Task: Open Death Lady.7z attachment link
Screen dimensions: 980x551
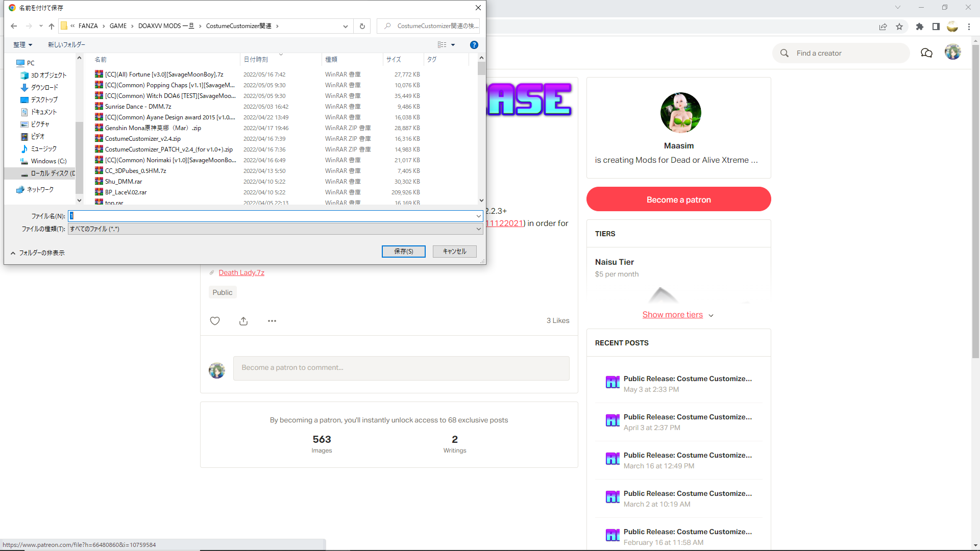Action: pyautogui.click(x=241, y=272)
